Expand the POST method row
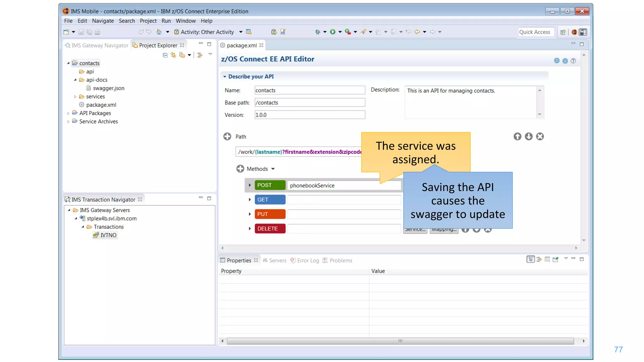This screenshot has height=362, width=644. (x=250, y=185)
